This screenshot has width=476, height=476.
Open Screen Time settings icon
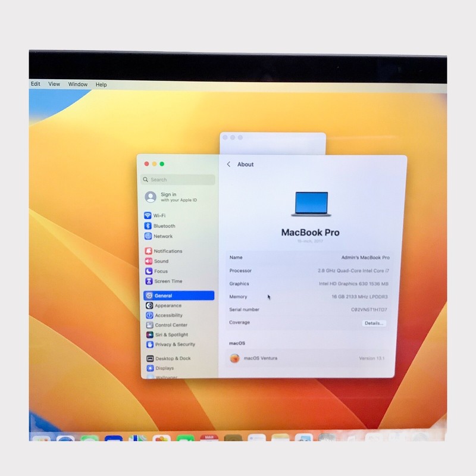149,281
